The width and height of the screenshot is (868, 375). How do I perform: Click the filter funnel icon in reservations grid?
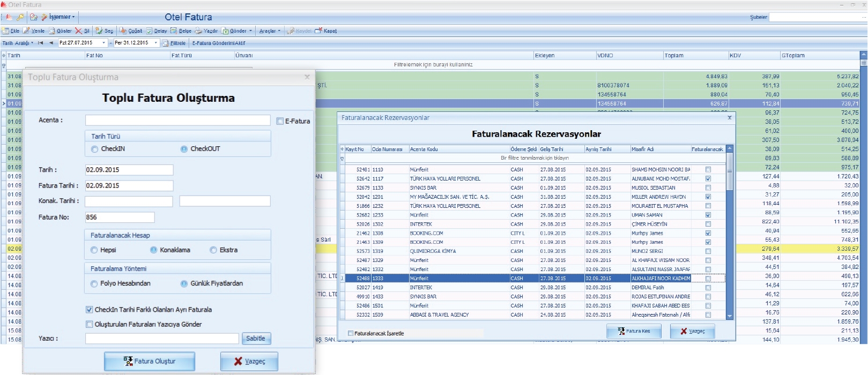[342, 158]
